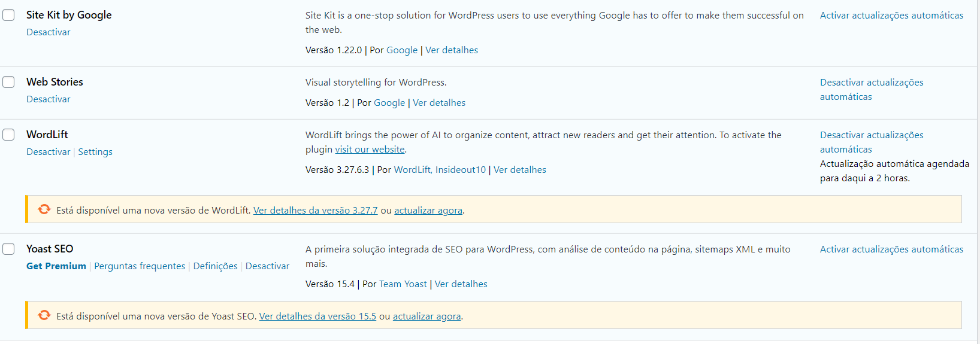980x344 pixels.
Task: Click the Yoast SEO update refresh icon
Action: [x=44, y=315]
